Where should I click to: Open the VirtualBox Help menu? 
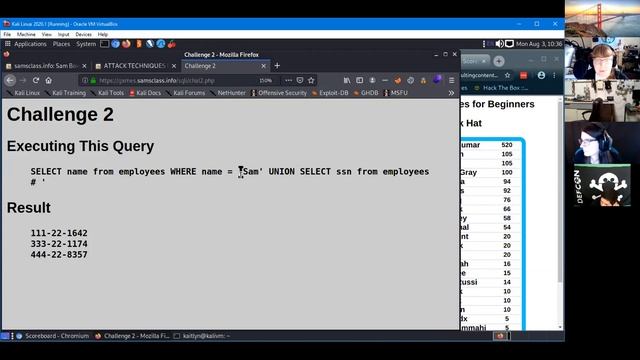pos(103,35)
